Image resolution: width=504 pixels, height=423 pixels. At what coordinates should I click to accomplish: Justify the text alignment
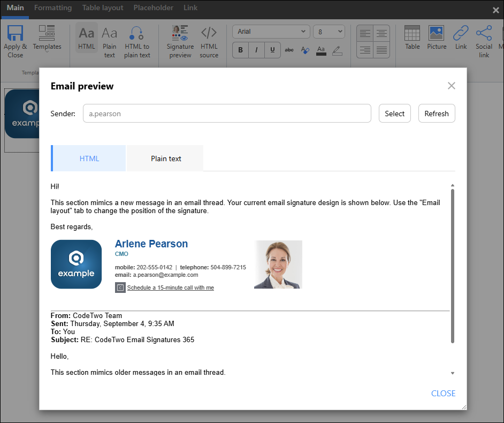(x=381, y=50)
